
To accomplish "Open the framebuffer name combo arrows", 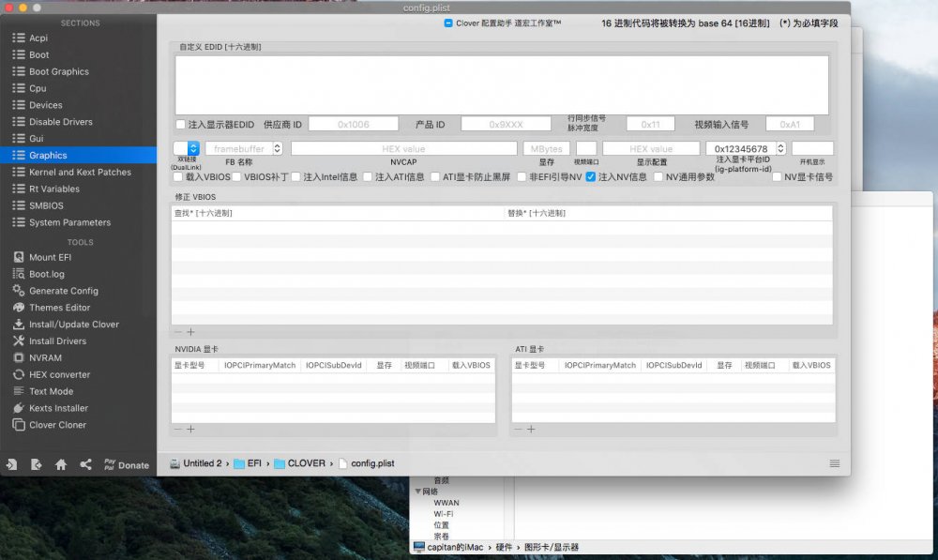I will (277, 148).
